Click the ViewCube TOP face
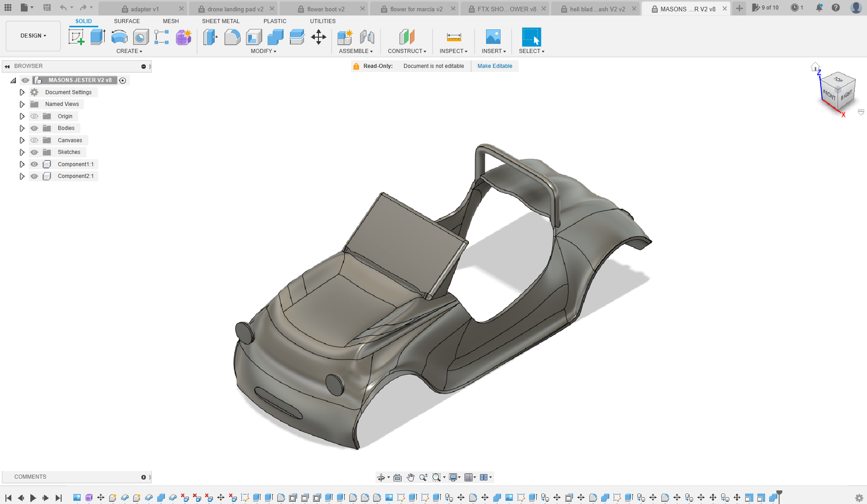 click(838, 80)
